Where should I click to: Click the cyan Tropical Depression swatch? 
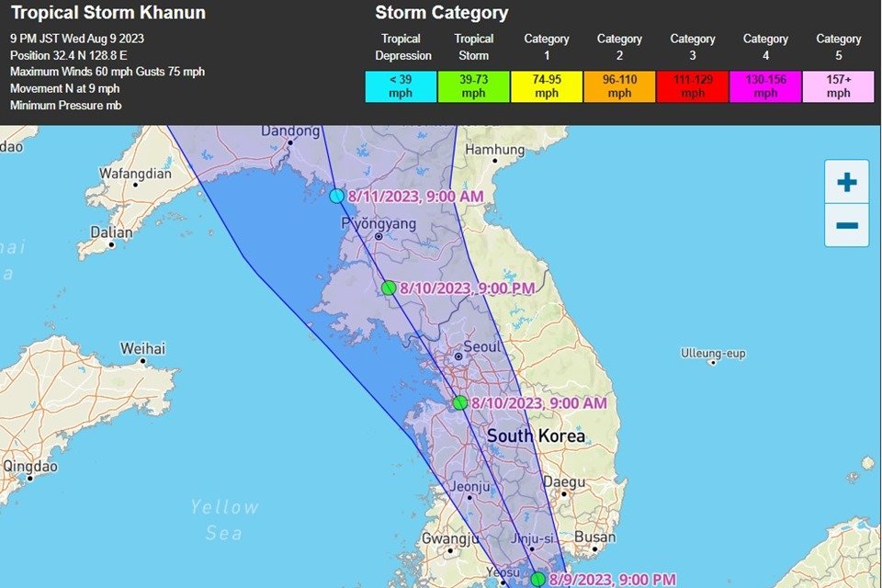401,87
